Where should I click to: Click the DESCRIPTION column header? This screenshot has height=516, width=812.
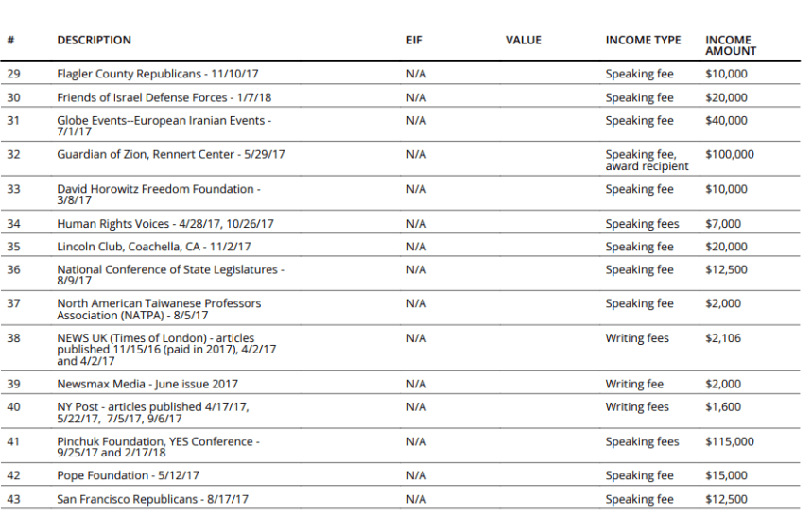pyautogui.click(x=94, y=41)
